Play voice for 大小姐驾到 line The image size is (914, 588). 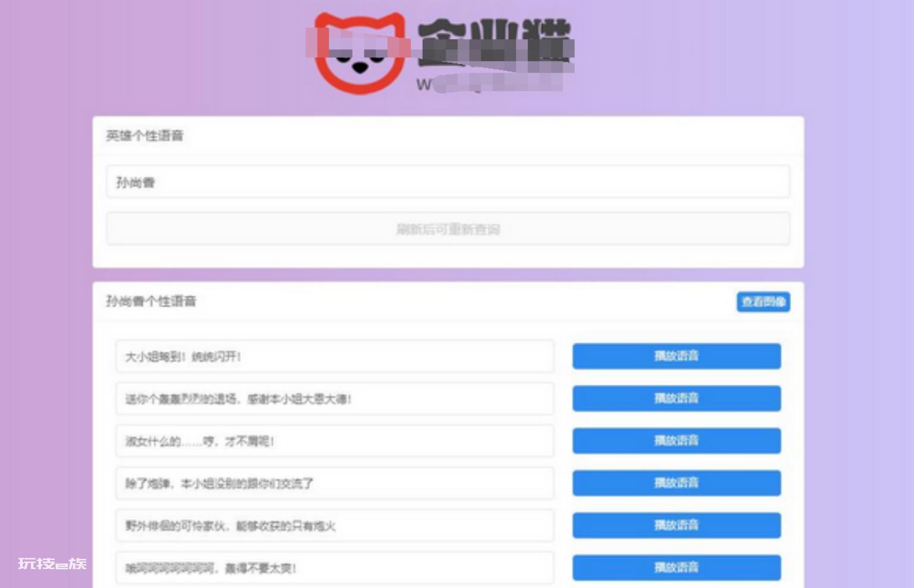pyautogui.click(x=676, y=356)
